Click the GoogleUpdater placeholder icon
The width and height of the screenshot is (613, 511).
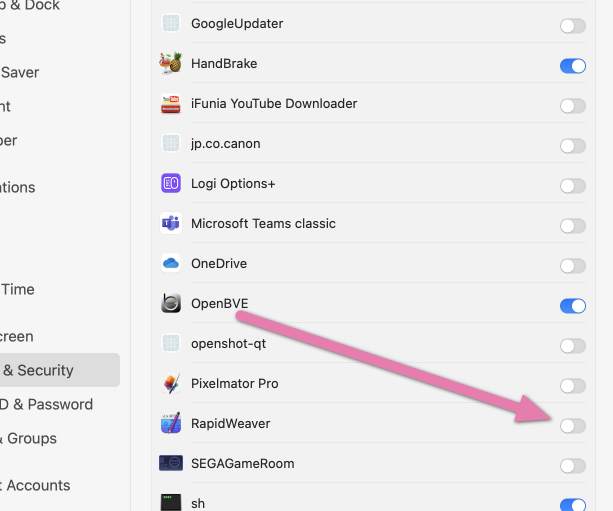[171, 23]
